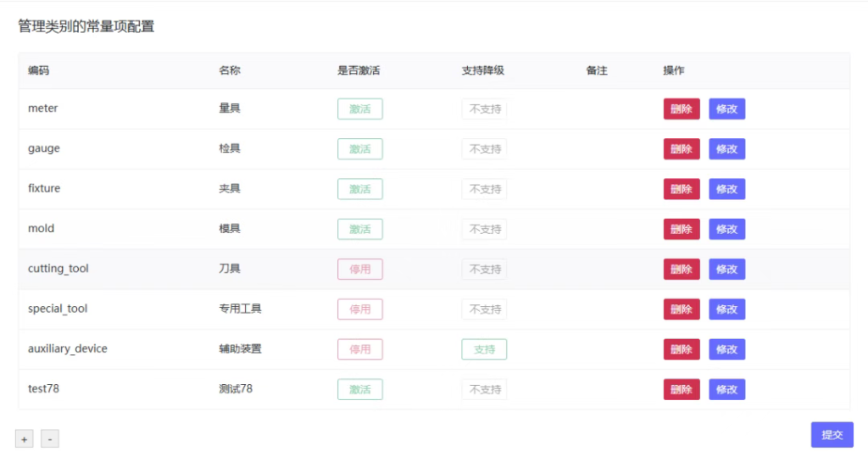Toggle the 停用 status for cutting_tool

360,269
